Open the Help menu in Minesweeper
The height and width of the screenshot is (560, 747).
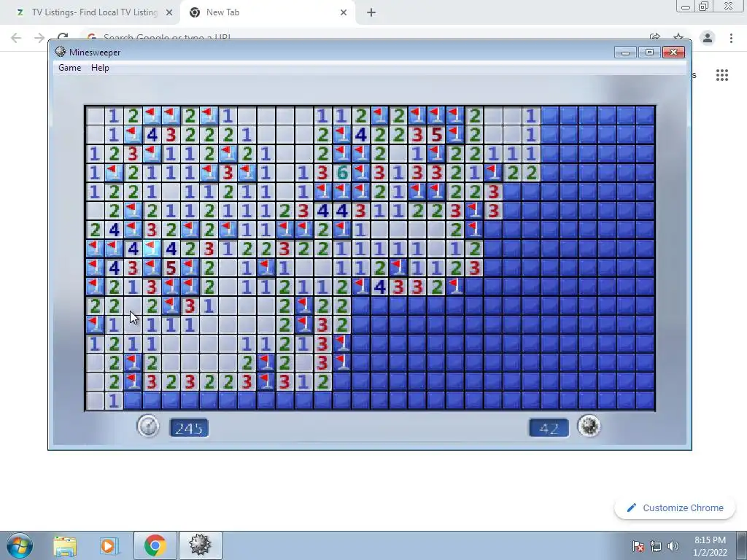(x=100, y=68)
